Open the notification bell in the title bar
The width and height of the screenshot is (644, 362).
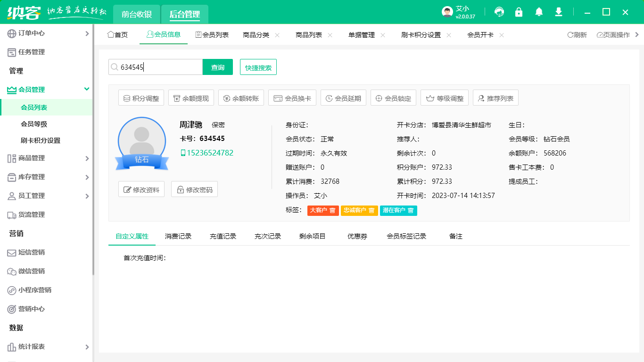[539, 12]
